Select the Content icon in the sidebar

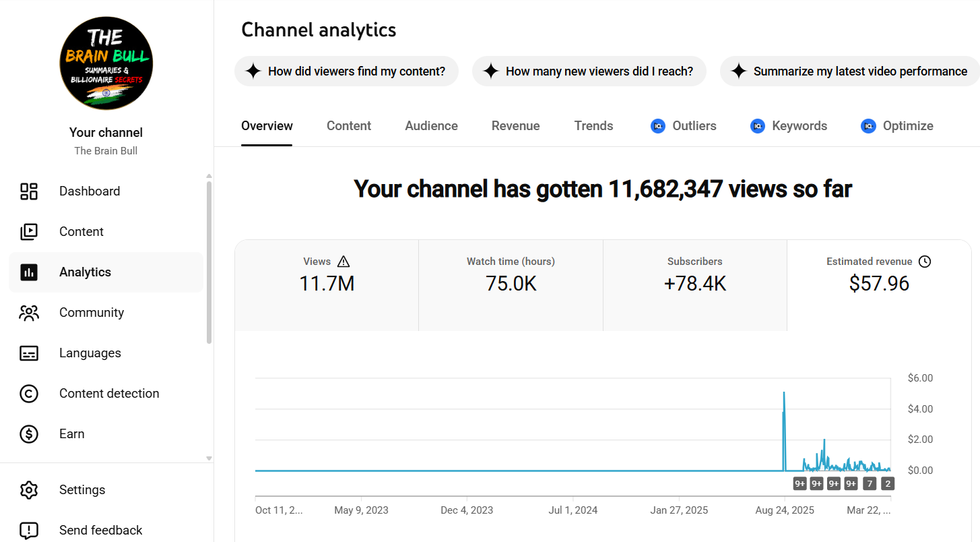coord(29,232)
